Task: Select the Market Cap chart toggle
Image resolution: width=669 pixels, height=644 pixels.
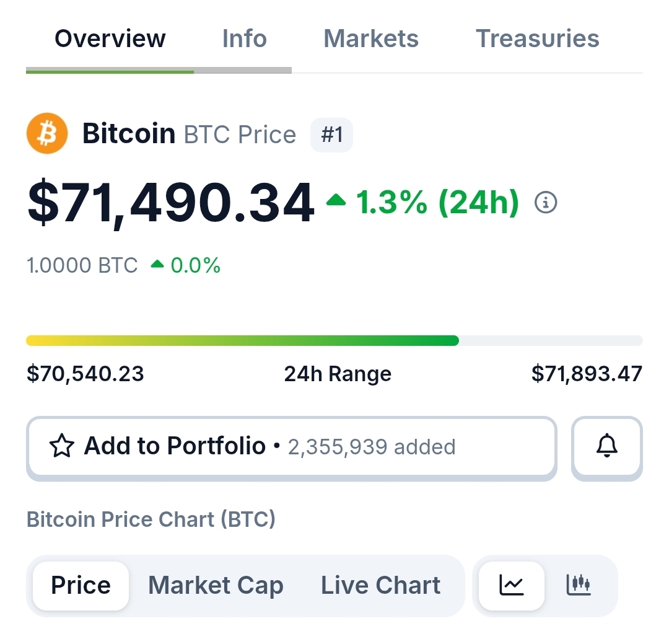Action: pos(216,585)
